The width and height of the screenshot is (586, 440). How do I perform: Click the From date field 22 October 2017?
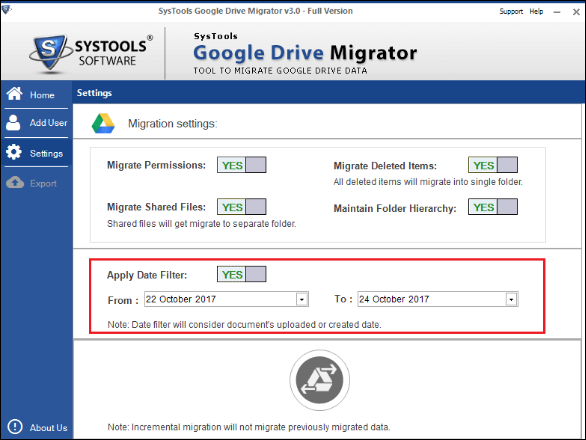pos(226,299)
